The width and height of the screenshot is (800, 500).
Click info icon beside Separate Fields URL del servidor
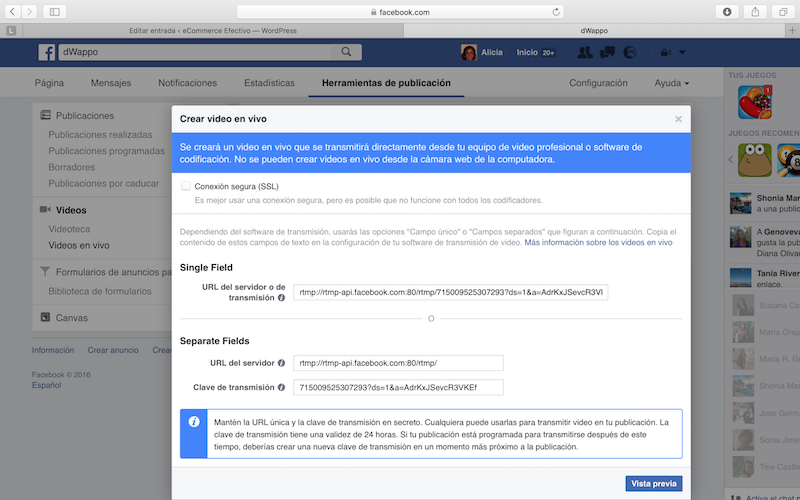point(281,363)
